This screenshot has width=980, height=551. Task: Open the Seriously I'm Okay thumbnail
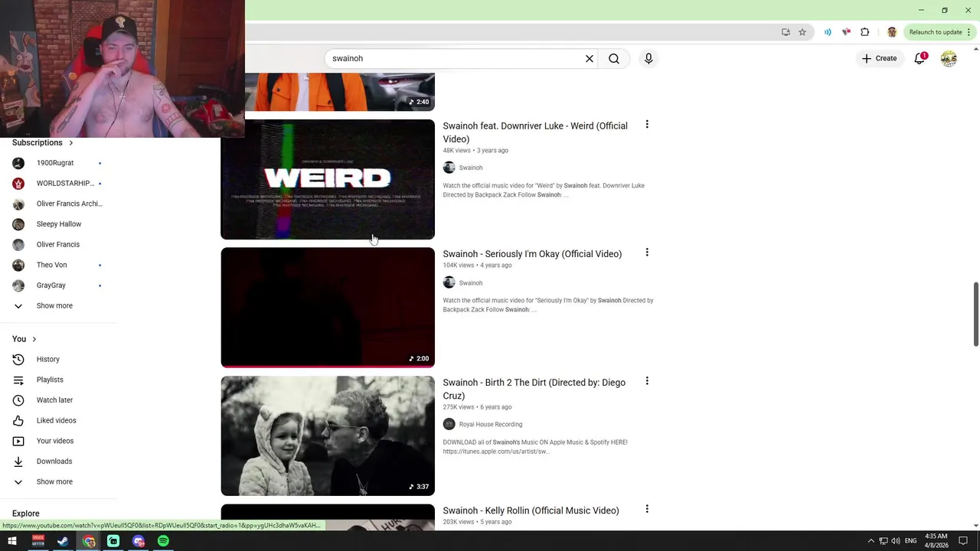328,308
